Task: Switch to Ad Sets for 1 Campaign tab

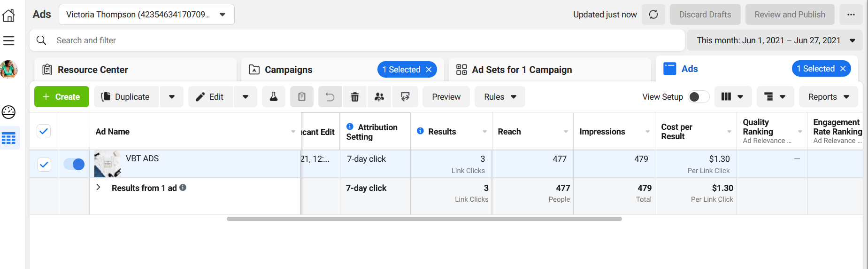Action: pos(522,70)
